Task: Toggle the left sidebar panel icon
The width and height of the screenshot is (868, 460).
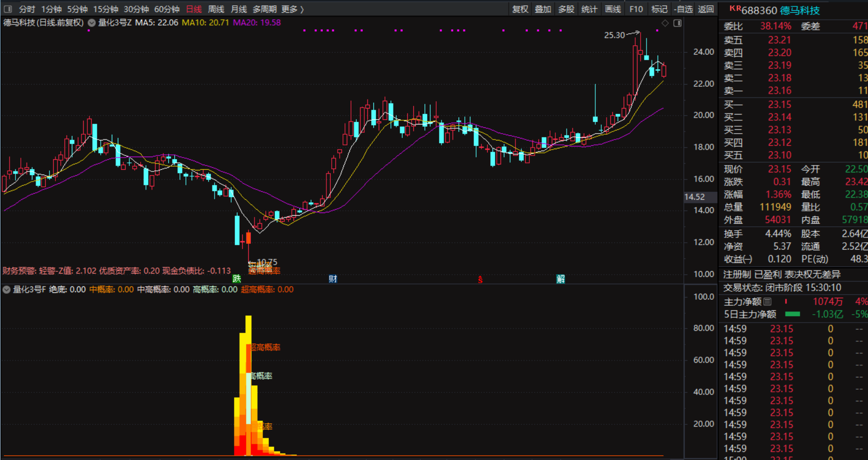Action: point(7,9)
